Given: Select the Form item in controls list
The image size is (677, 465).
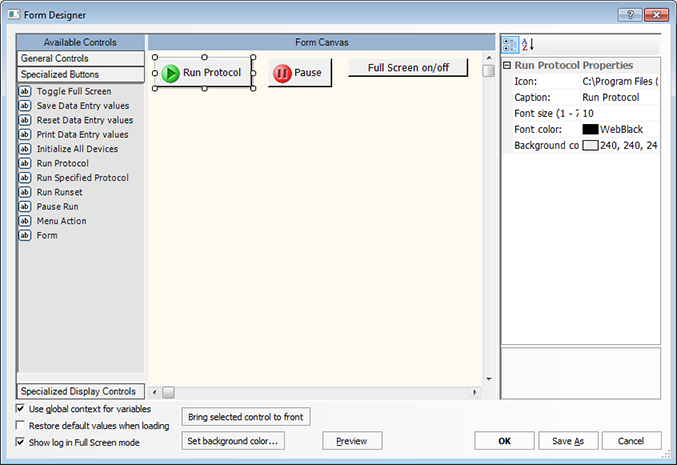Looking at the screenshot, I should (47, 236).
